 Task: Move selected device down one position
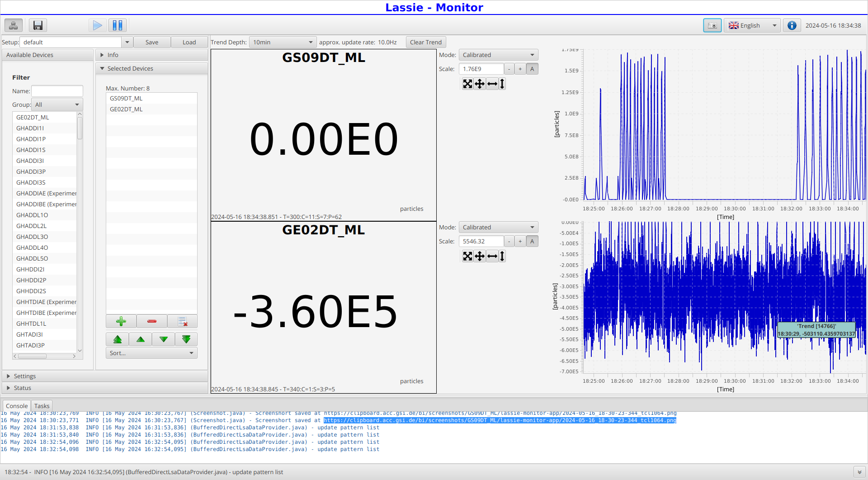[x=164, y=339]
